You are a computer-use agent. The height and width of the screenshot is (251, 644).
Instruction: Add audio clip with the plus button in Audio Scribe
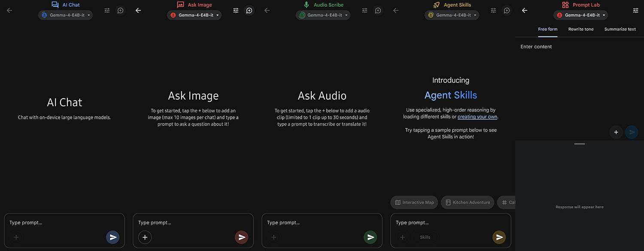point(273,237)
